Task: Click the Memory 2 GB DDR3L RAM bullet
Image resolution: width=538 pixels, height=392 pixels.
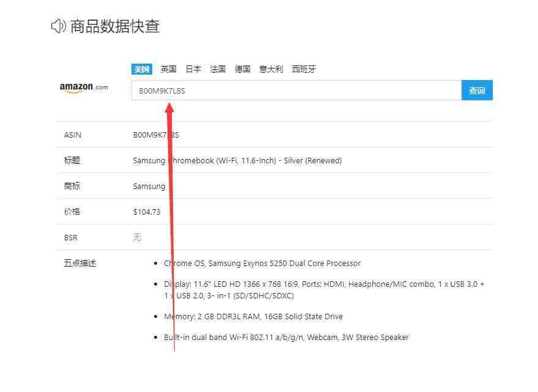Action: point(253,317)
